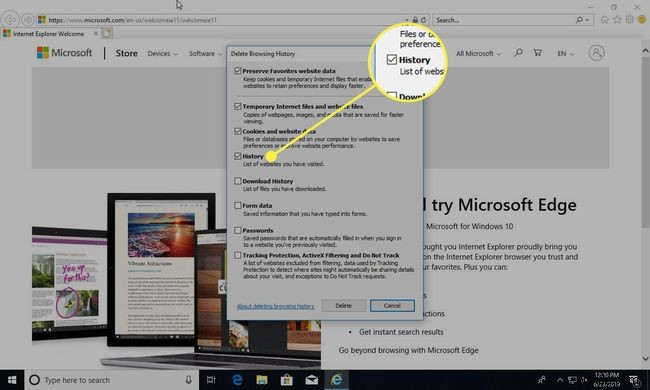Viewport: 650px width, 390px height.
Task: Expand the Devices dropdown menu
Action: [162, 53]
